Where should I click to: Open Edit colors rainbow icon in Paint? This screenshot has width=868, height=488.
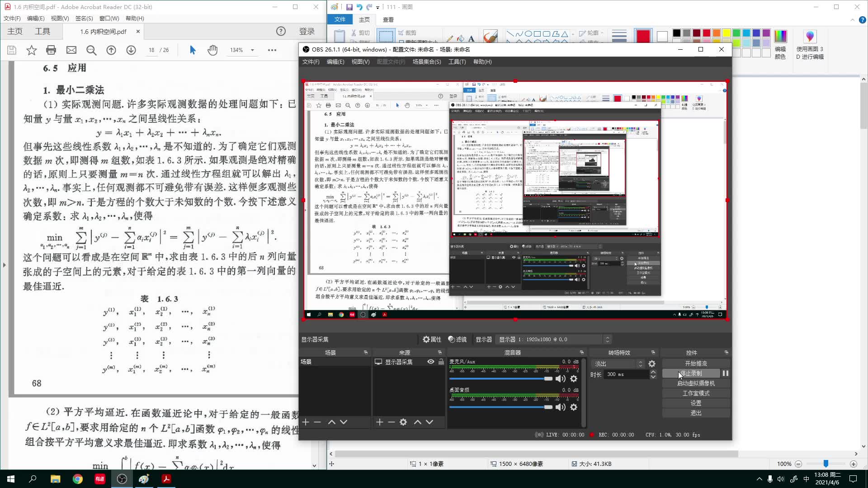(x=780, y=36)
